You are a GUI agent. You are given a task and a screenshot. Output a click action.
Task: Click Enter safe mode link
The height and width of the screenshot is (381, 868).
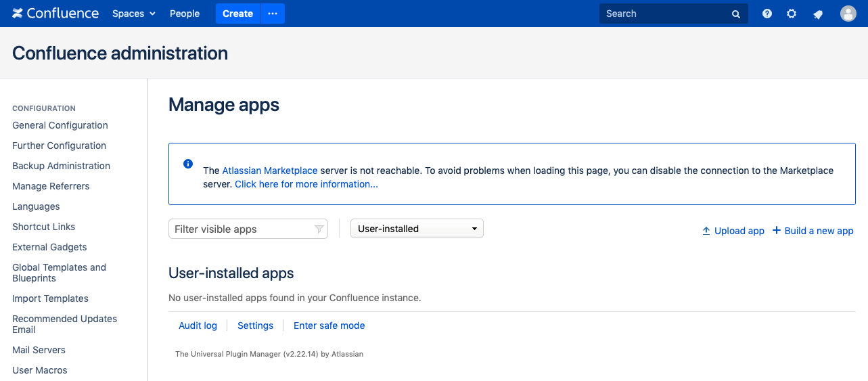point(329,326)
